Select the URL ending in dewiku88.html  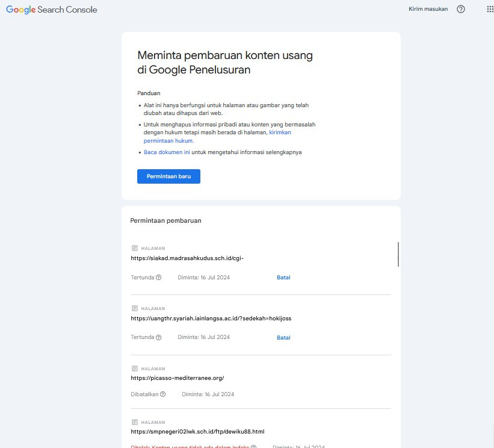tap(197, 432)
